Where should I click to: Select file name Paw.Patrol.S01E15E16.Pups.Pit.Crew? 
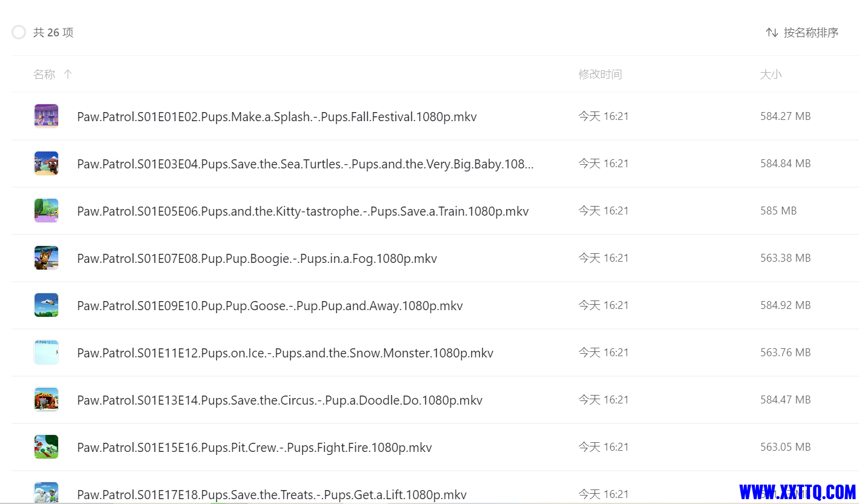click(254, 447)
